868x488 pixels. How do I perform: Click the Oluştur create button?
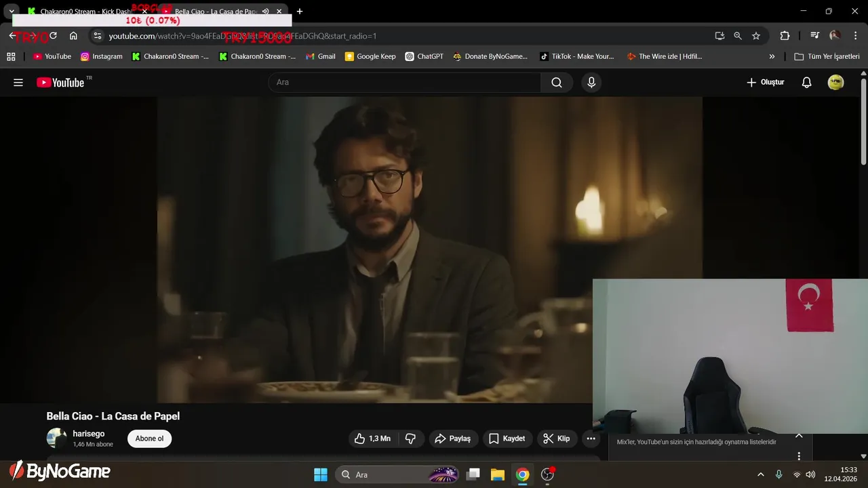[x=765, y=83]
